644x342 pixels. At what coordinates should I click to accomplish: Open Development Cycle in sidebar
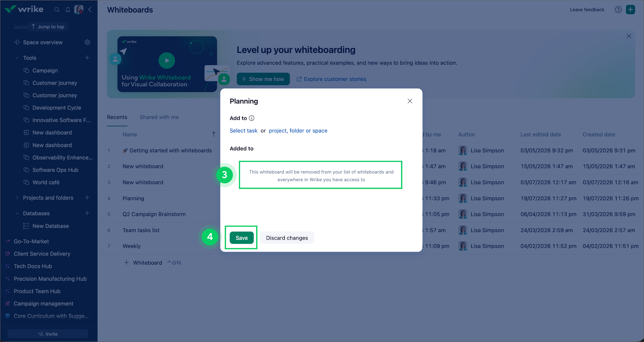[x=57, y=108]
